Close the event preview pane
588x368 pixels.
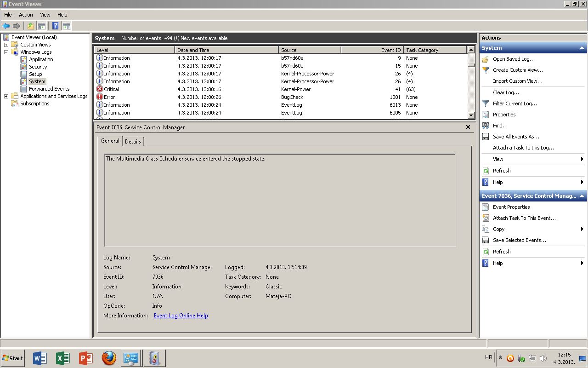point(468,127)
